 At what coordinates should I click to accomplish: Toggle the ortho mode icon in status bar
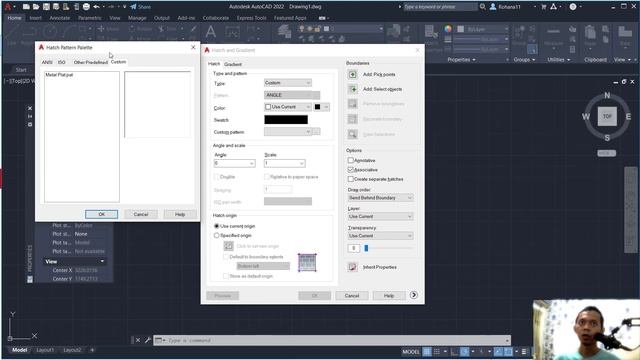pyautogui.click(x=454, y=351)
